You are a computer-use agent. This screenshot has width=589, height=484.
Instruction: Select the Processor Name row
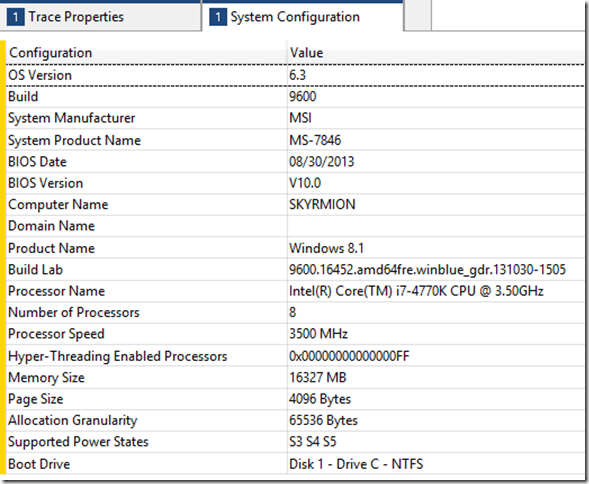295,291
